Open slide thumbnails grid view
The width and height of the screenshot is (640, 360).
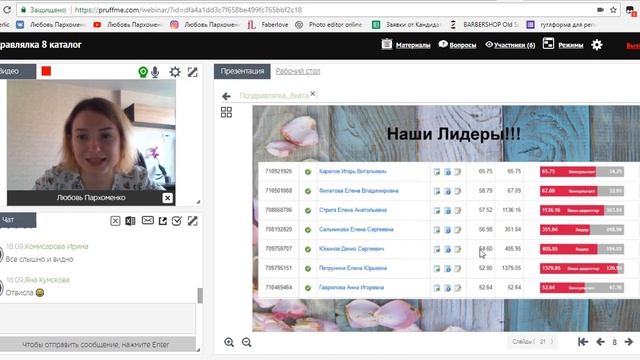[226, 112]
